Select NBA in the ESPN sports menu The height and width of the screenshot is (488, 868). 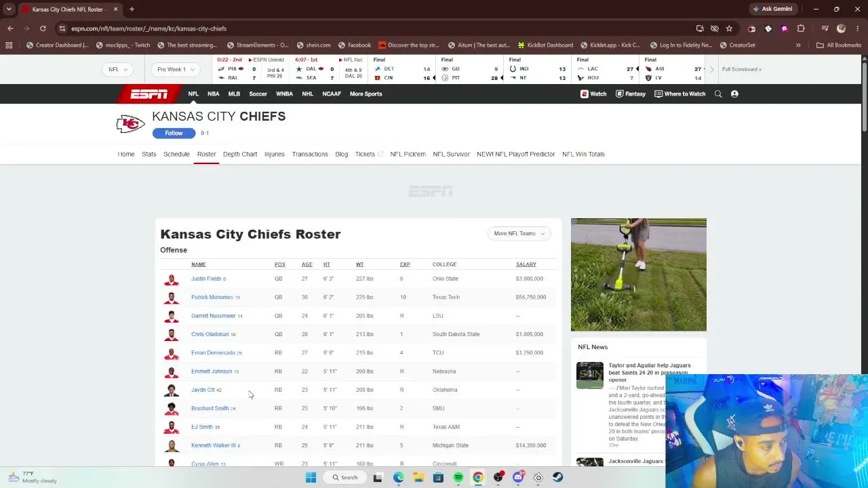tap(214, 94)
